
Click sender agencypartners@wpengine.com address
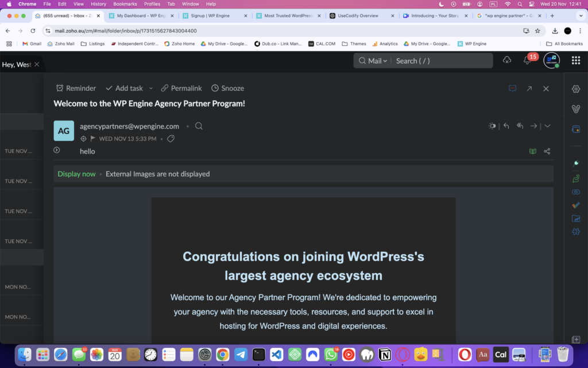pyautogui.click(x=129, y=126)
